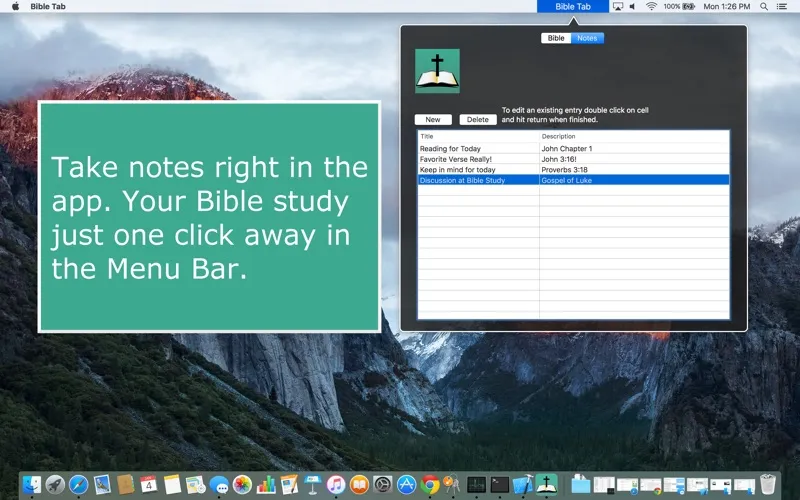800x500 pixels.
Task: Open Notification Center from menu bar
Action: click(x=782, y=7)
